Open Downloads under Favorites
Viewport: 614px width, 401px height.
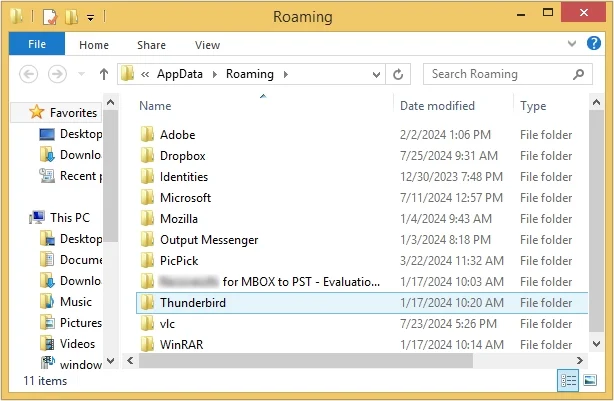(x=70, y=155)
